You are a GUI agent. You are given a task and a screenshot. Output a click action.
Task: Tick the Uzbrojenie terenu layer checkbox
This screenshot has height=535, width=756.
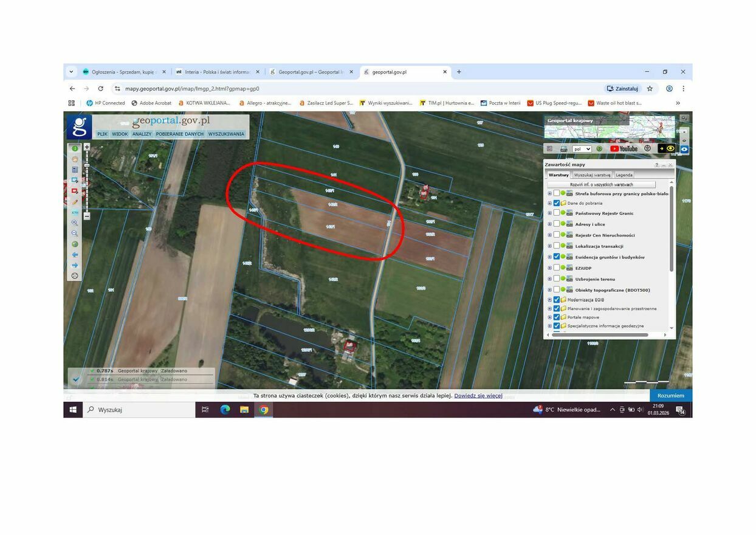click(x=556, y=279)
